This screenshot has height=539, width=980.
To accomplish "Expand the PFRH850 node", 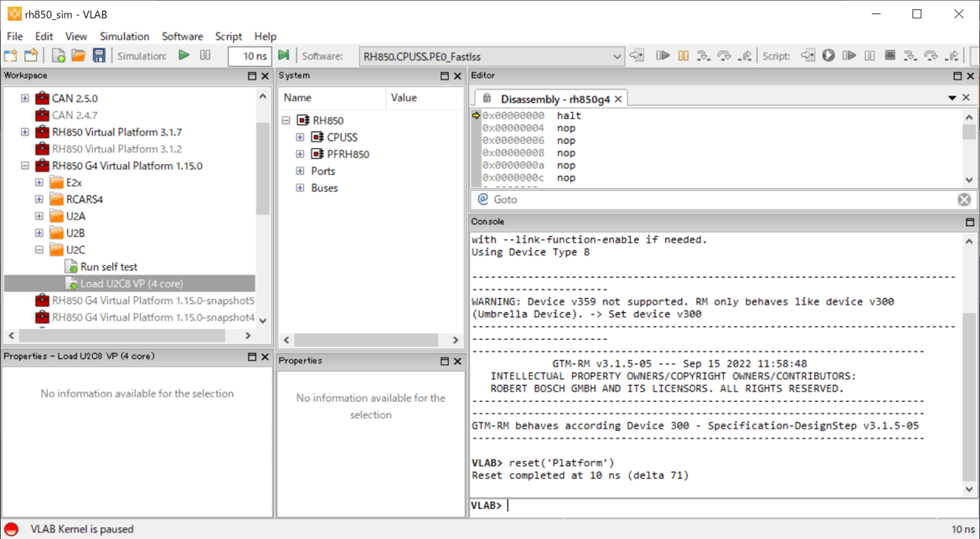I will point(300,154).
